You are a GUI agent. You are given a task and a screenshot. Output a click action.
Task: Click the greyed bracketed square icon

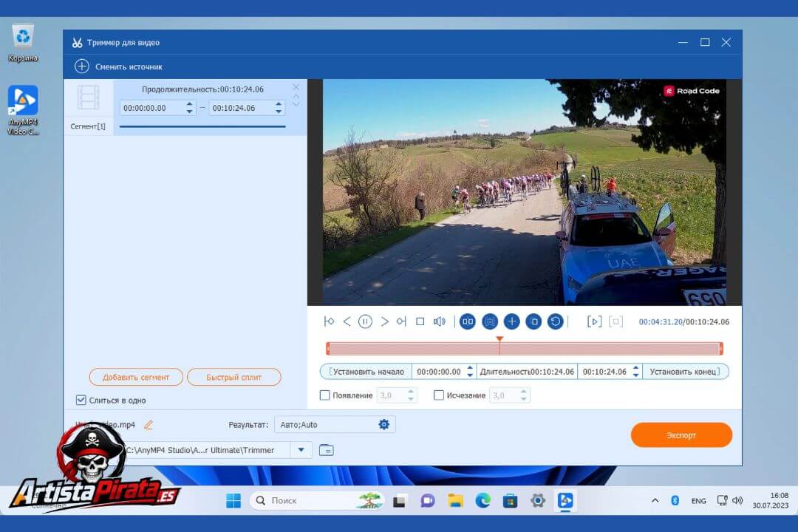615,321
